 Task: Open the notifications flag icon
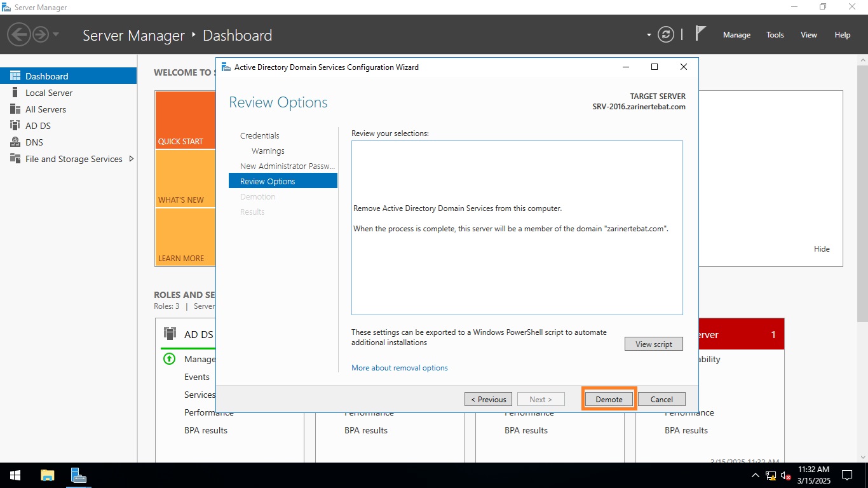click(x=700, y=34)
